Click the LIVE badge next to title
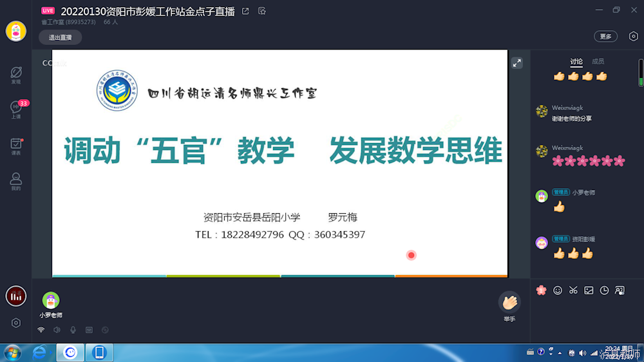 point(48,11)
